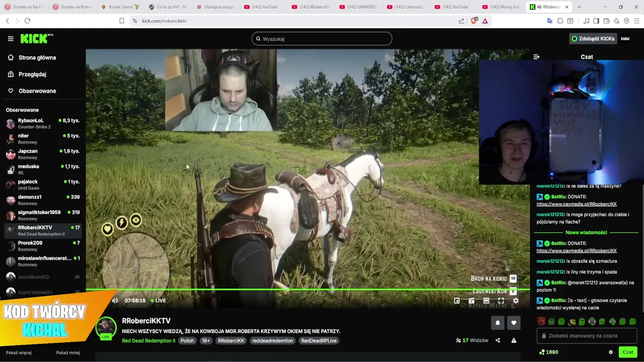Collapse followed list with Pokaż mniej

(x=68, y=353)
